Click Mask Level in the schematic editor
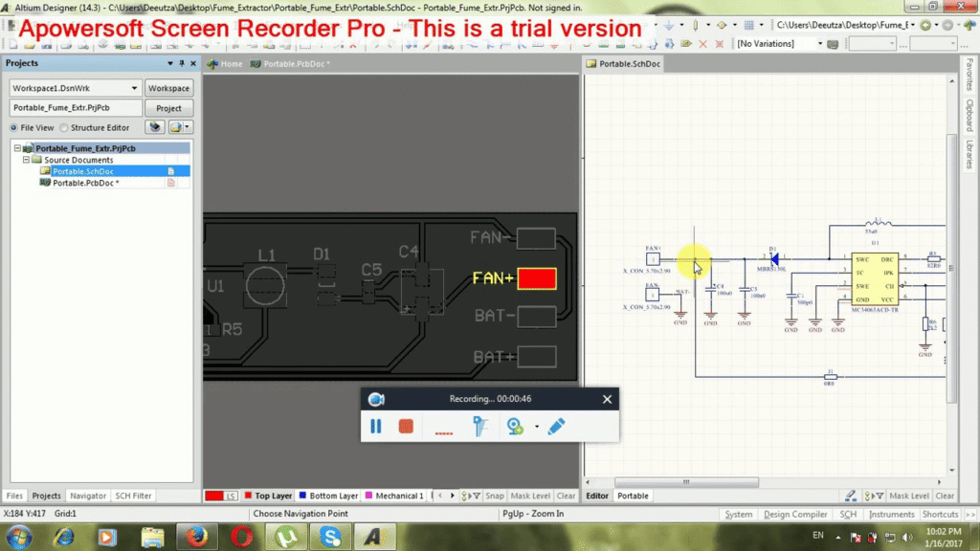The height and width of the screenshot is (551, 980). pyautogui.click(x=909, y=496)
